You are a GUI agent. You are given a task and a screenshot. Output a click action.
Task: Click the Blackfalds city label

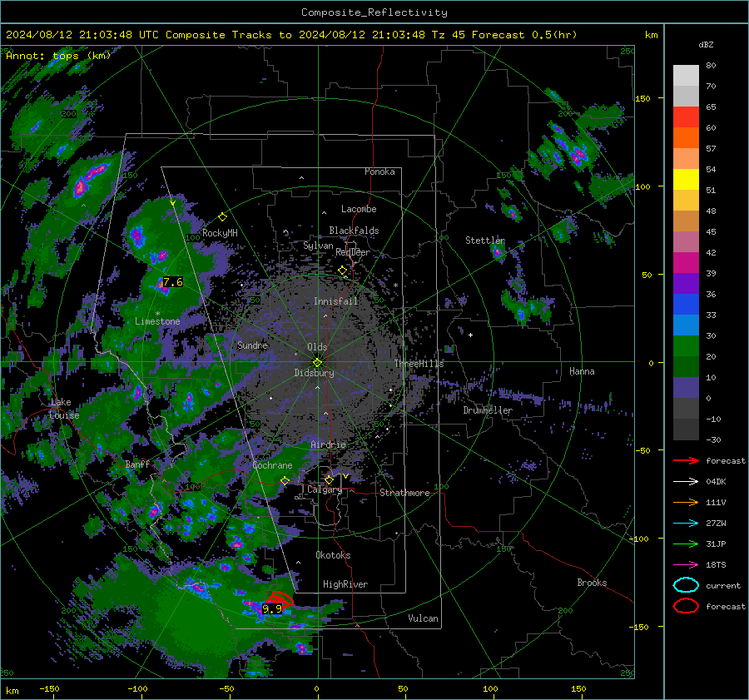[x=354, y=231]
